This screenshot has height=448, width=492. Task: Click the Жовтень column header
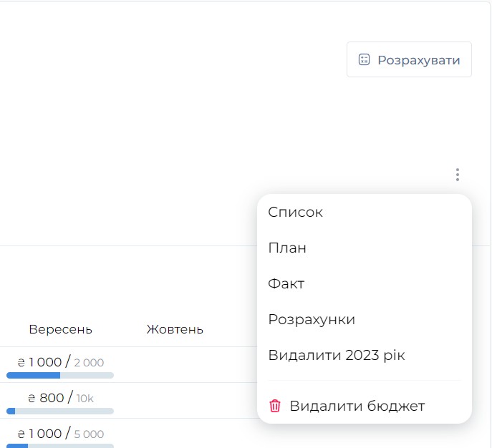pos(175,329)
